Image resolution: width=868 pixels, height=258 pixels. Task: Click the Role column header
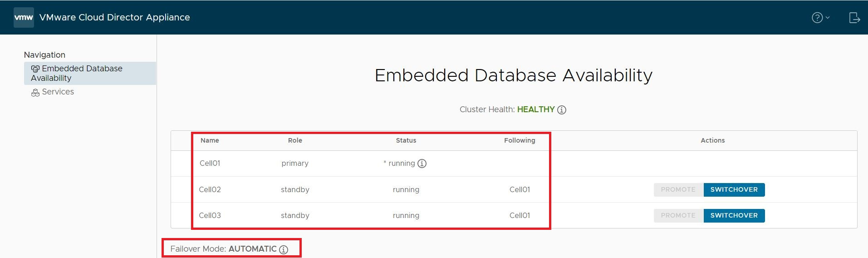click(x=295, y=140)
